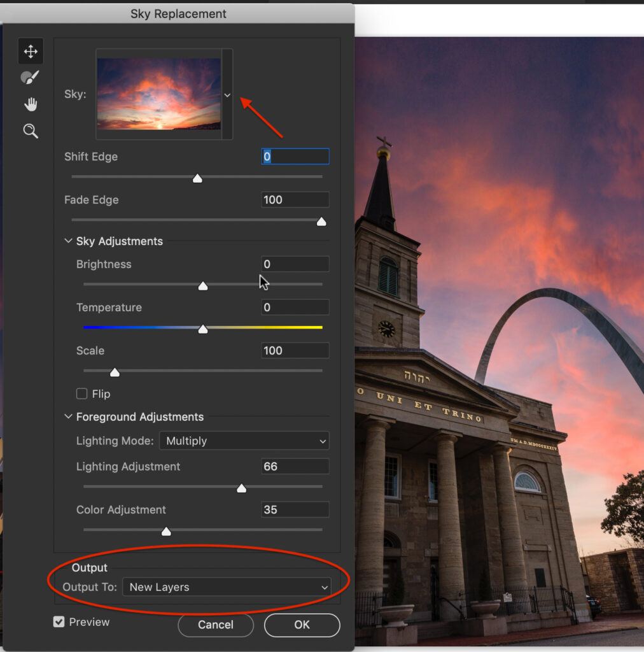Open the Output To dropdown

pos(227,587)
